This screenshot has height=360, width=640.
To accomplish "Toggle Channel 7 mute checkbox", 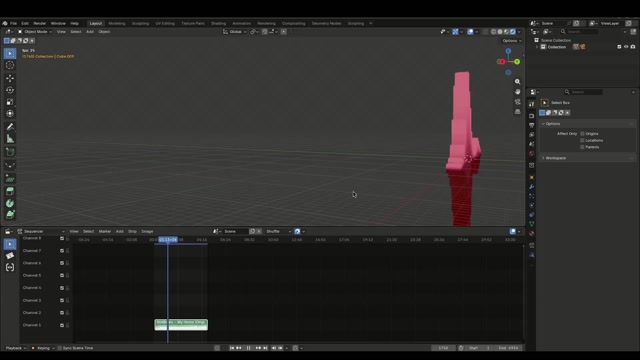I will 62,251.
